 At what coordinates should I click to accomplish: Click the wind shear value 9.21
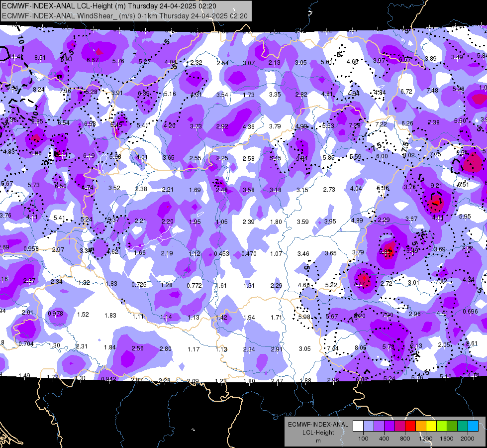coord(436,186)
